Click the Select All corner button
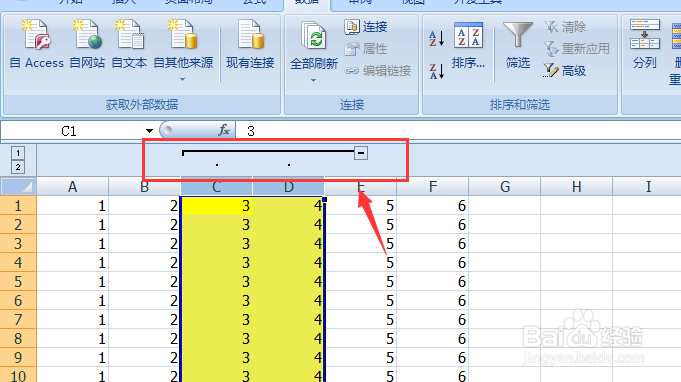This screenshot has width=681, height=382. click(18, 187)
